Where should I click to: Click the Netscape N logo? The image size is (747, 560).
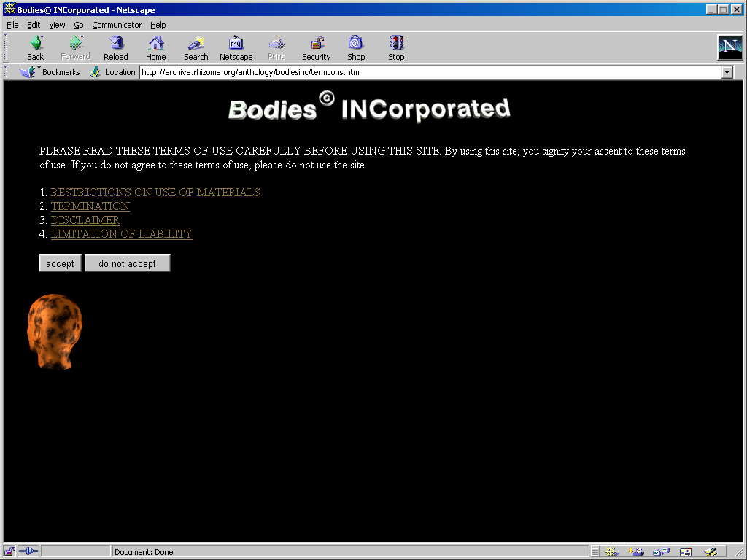[x=729, y=47]
